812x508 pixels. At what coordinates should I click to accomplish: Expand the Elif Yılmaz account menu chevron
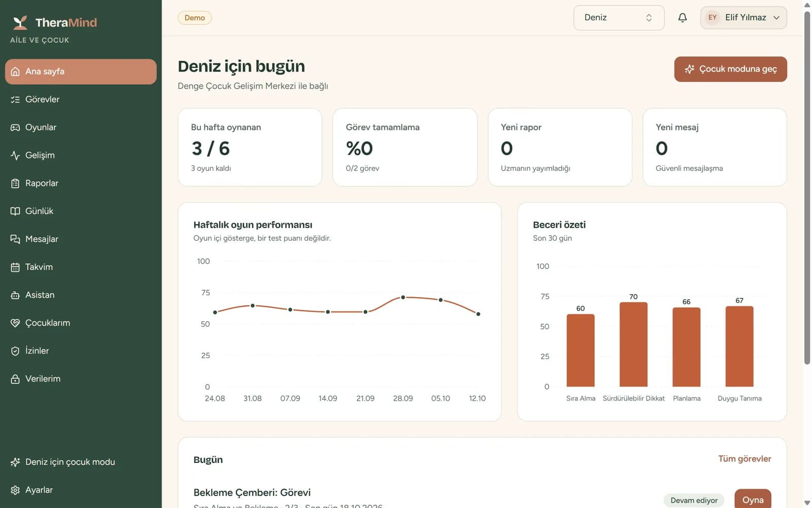coord(776,18)
